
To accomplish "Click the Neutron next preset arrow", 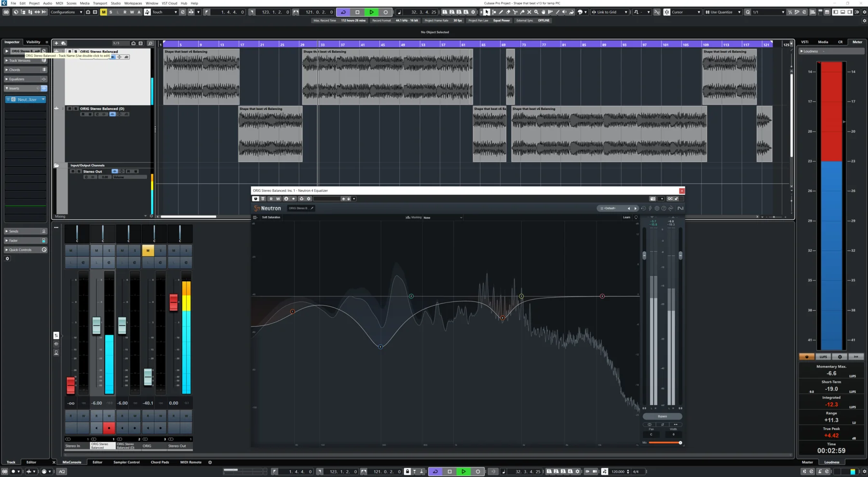I will tap(635, 208).
